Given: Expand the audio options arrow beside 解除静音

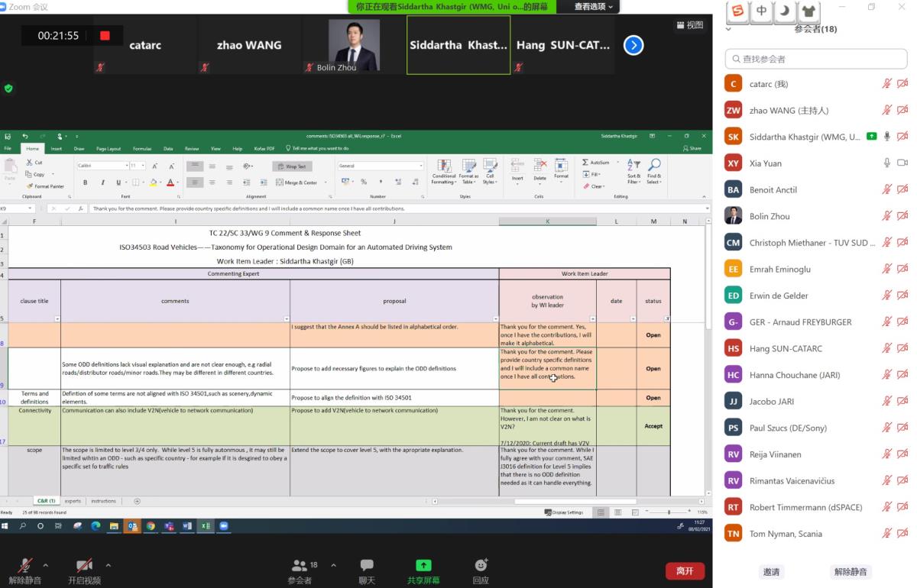Looking at the screenshot, I should click(x=45, y=566).
